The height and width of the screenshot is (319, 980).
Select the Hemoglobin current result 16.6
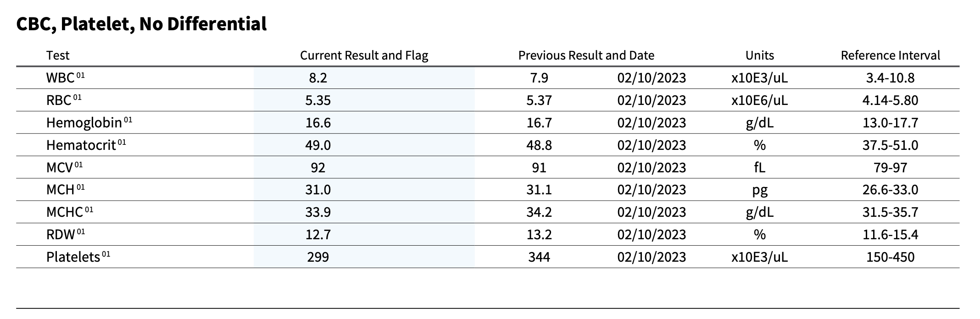click(x=318, y=123)
